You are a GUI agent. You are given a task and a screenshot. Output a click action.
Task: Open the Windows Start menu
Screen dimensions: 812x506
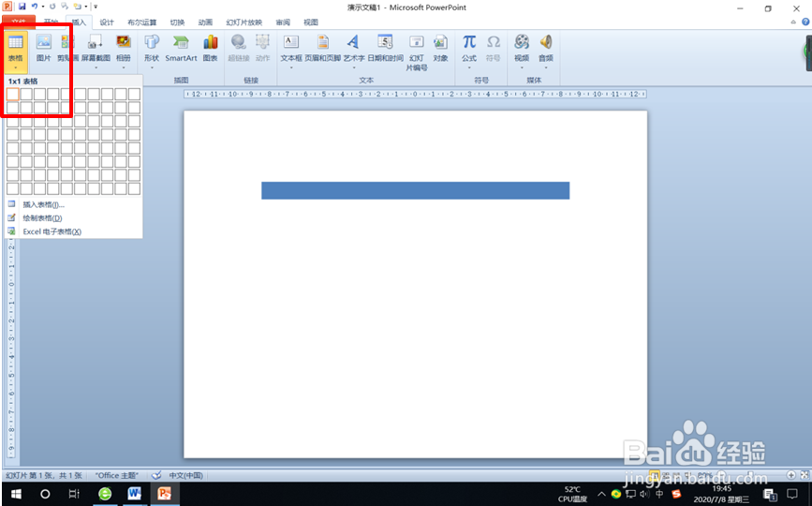(x=16, y=494)
